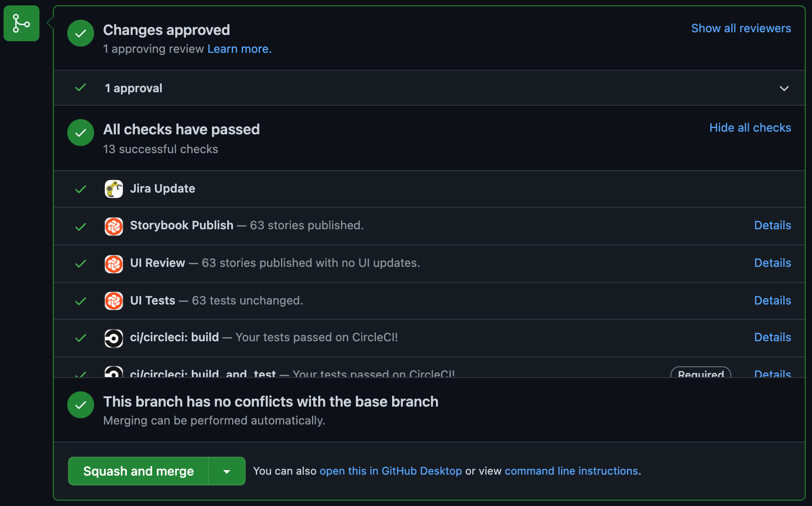The height and width of the screenshot is (506, 812).
Task: Click the Jira Update app avatar icon
Action: coord(114,189)
